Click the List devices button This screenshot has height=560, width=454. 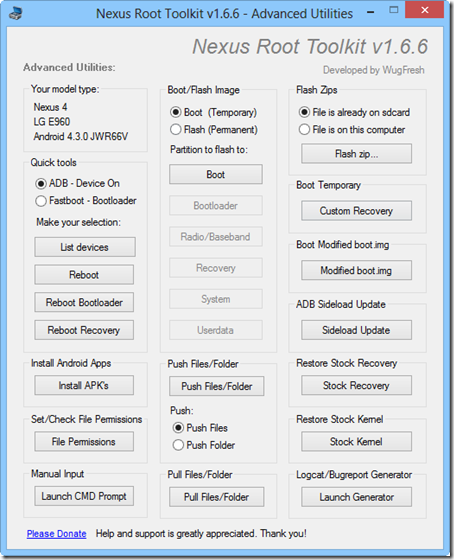85,247
